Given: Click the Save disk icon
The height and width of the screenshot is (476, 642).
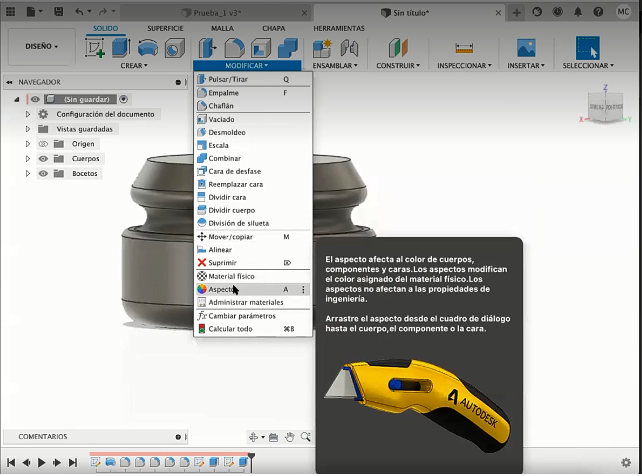Looking at the screenshot, I should (x=59, y=12).
